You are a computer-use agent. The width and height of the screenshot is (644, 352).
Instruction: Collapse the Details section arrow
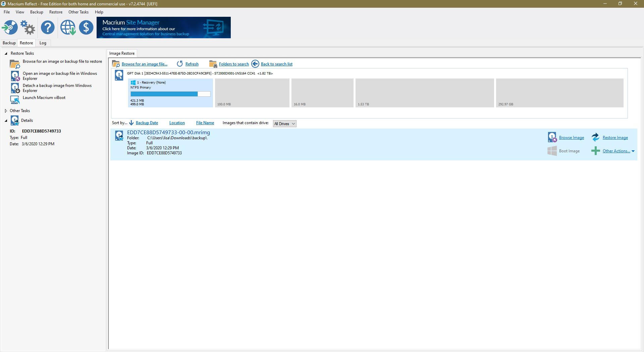(x=6, y=120)
